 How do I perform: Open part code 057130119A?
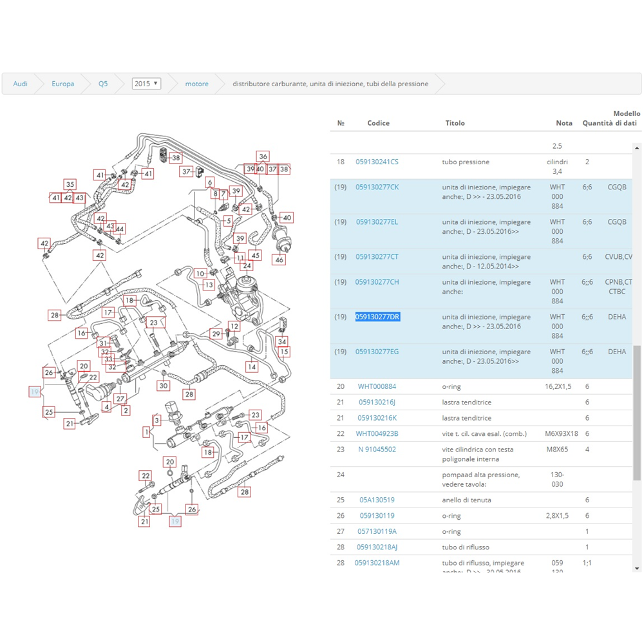coord(377,531)
